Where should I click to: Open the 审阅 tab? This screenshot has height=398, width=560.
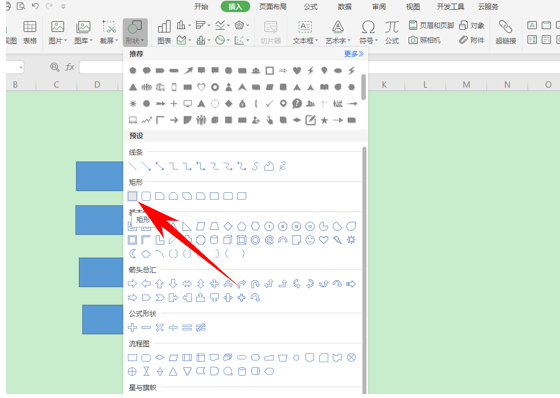pos(379,6)
